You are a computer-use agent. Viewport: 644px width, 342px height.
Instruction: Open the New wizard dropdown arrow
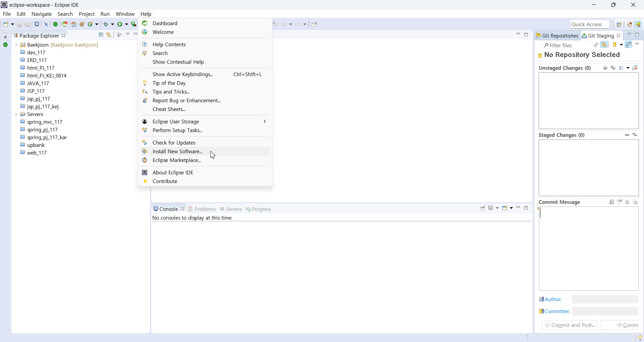[13, 24]
